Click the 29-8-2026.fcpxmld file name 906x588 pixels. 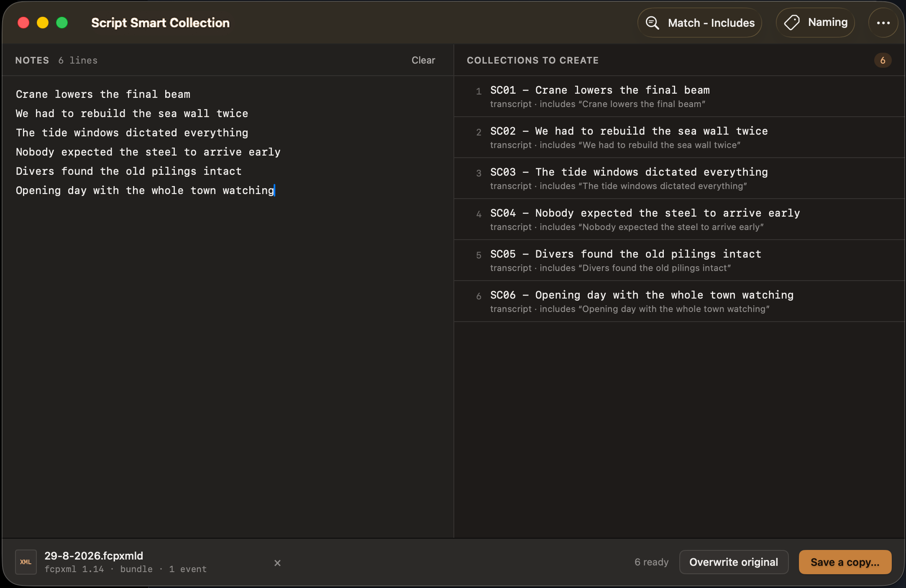coord(94,556)
